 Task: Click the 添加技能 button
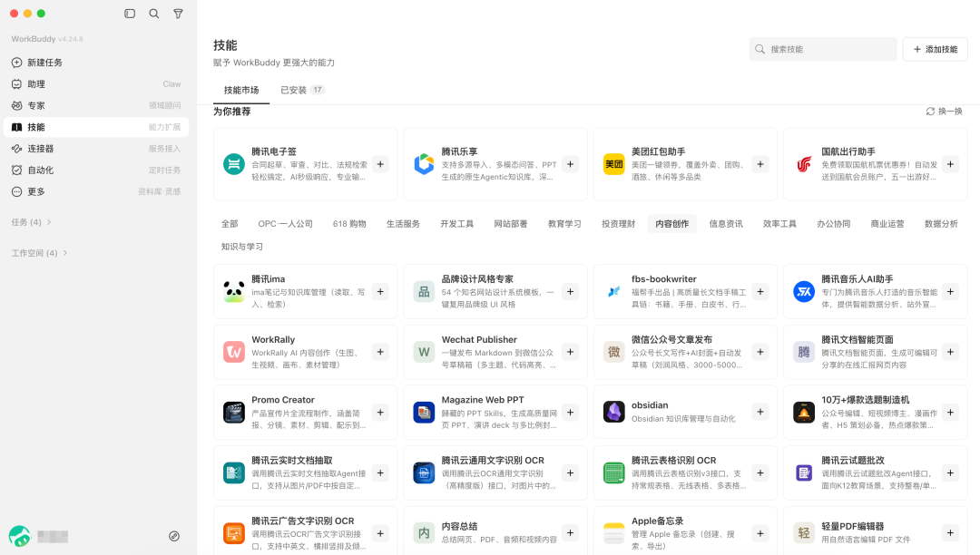tap(935, 49)
